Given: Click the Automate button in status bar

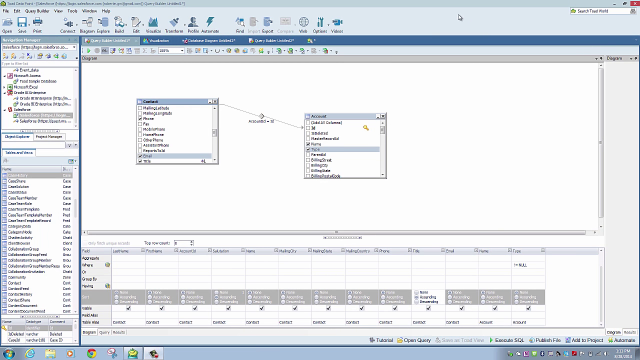Looking at the screenshot, I should click(x=621, y=340).
